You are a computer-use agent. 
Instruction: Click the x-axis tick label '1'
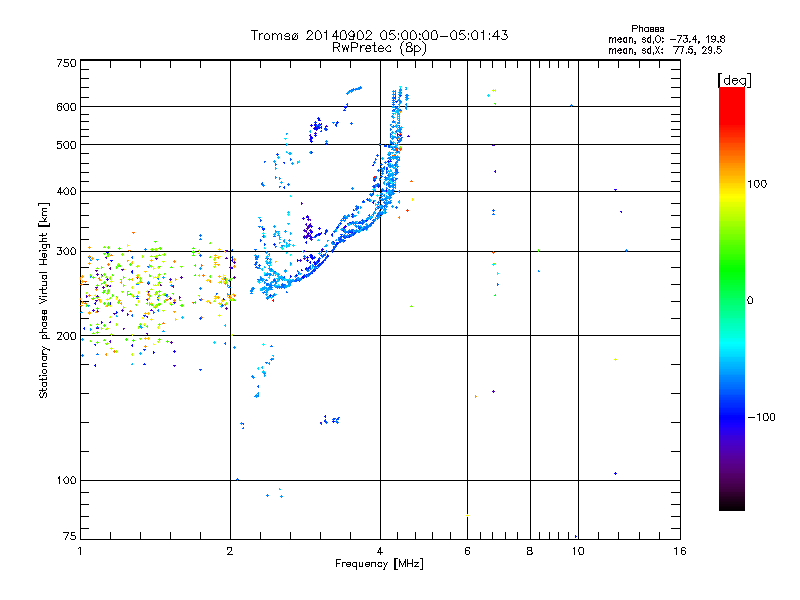click(80, 551)
